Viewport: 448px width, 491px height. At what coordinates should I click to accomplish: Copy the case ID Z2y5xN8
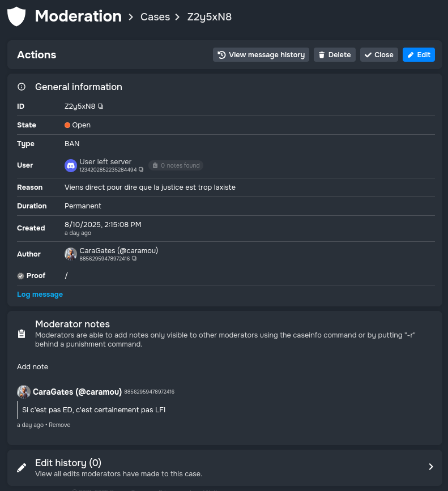pos(101,106)
